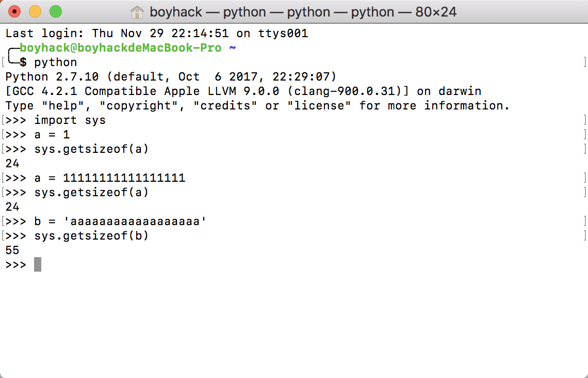Click the red close window button
This screenshot has width=588, height=378.
click(14, 12)
